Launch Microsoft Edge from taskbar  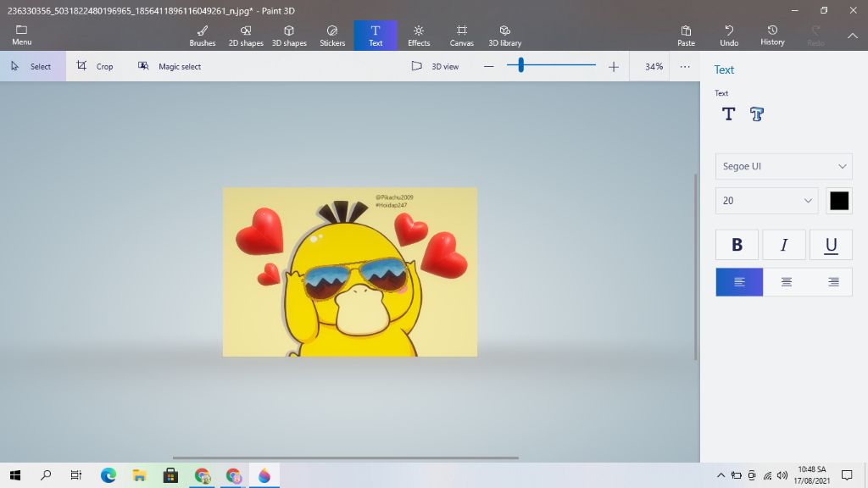108,474
